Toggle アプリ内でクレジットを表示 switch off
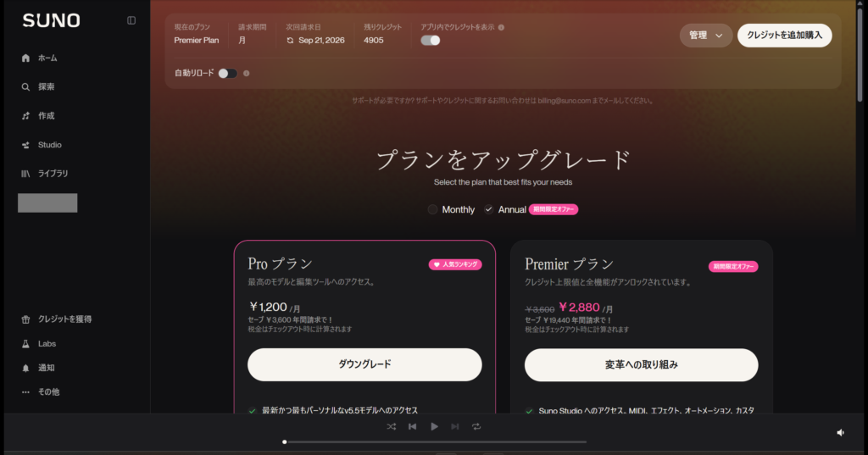The height and width of the screenshot is (455, 868). (430, 41)
